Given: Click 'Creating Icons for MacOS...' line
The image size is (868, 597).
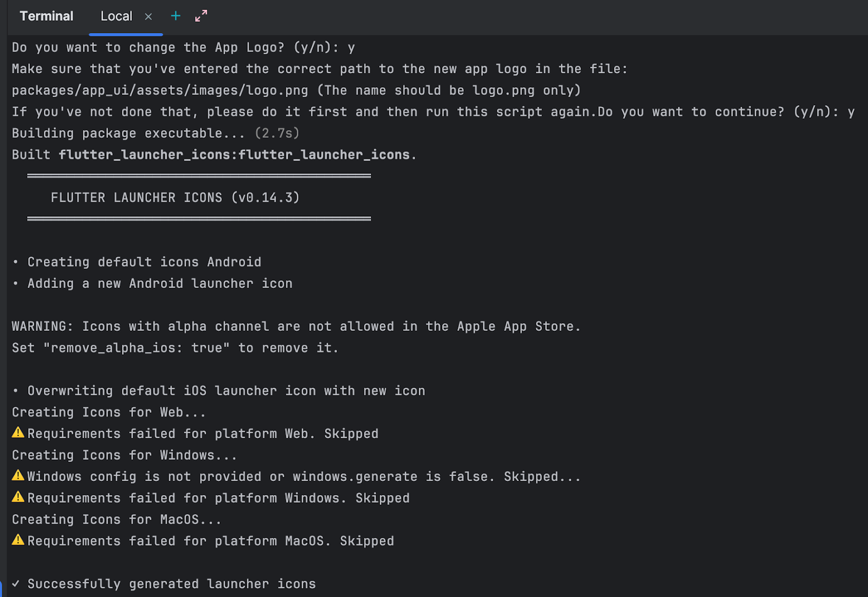Looking at the screenshot, I should point(117,519).
